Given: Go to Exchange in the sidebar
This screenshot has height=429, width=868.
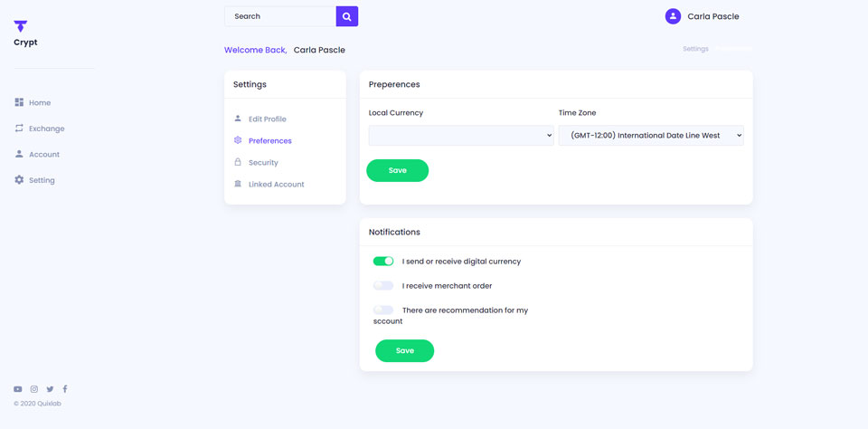Looking at the screenshot, I should (x=46, y=129).
